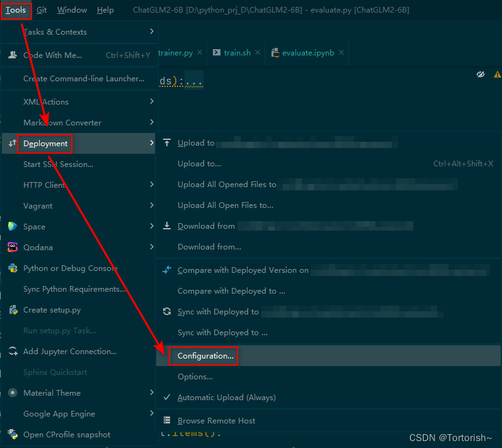Click the yellow warning triangle icon

[497, 74]
